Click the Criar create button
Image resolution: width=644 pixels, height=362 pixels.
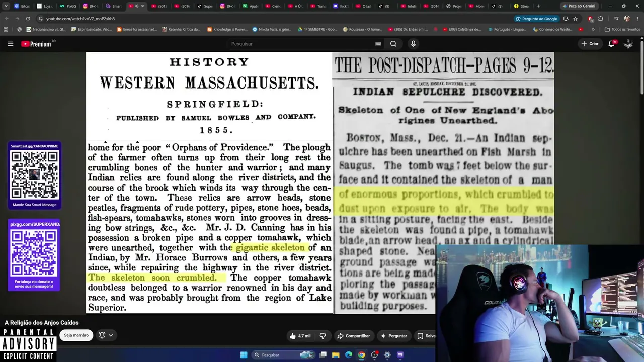590,44
